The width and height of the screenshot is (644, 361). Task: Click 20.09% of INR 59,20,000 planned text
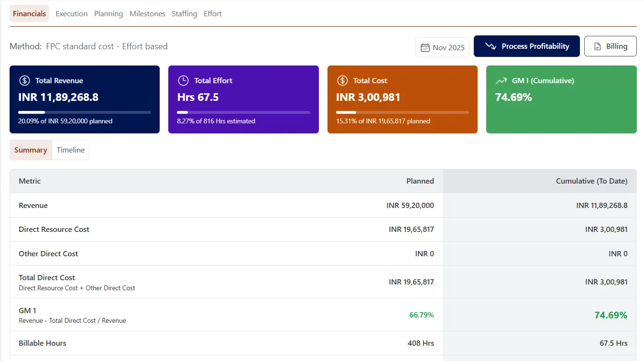(x=65, y=121)
